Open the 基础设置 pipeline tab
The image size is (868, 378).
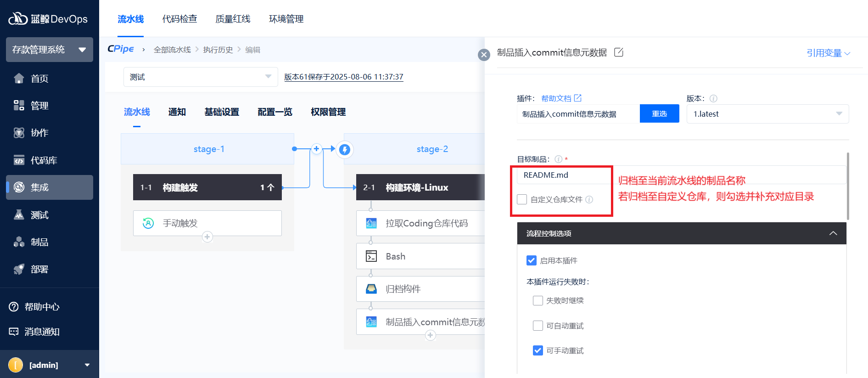[x=222, y=112]
